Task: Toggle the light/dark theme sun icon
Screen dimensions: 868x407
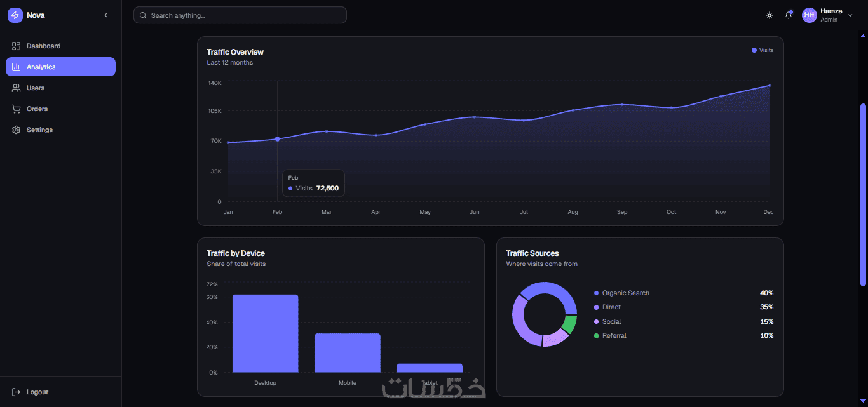Action: point(770,15)
